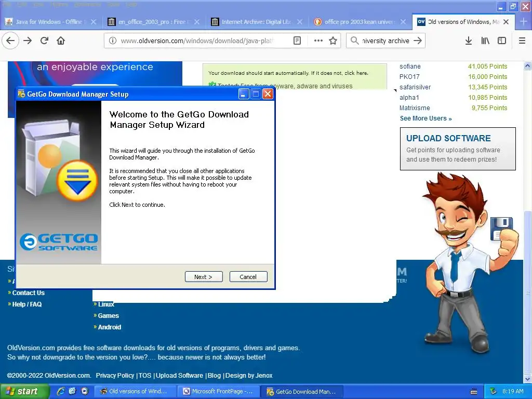Open a new tab with plus button
Image resolution: width=532 pixels, height=399 pixels.
524,22
